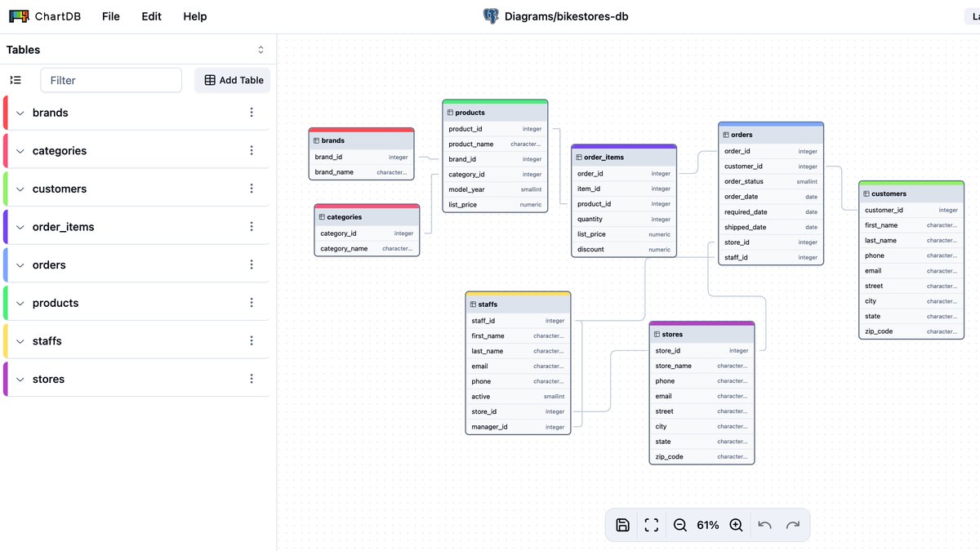The image size is (980, 551).
Task: Click the fit-to-screen icon in bottom toolbar
Action: click(x=652, y=525)
